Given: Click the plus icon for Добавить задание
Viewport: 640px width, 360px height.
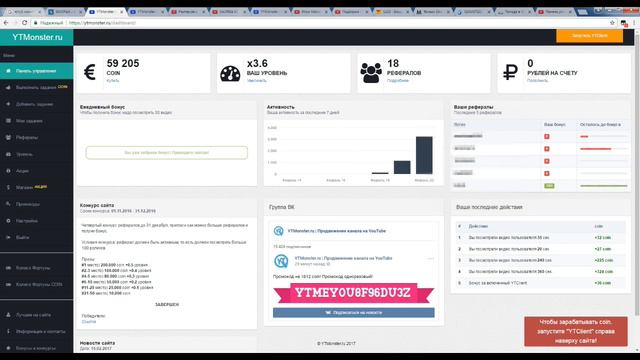Looking at the screenshot, I should coord(8,104).
